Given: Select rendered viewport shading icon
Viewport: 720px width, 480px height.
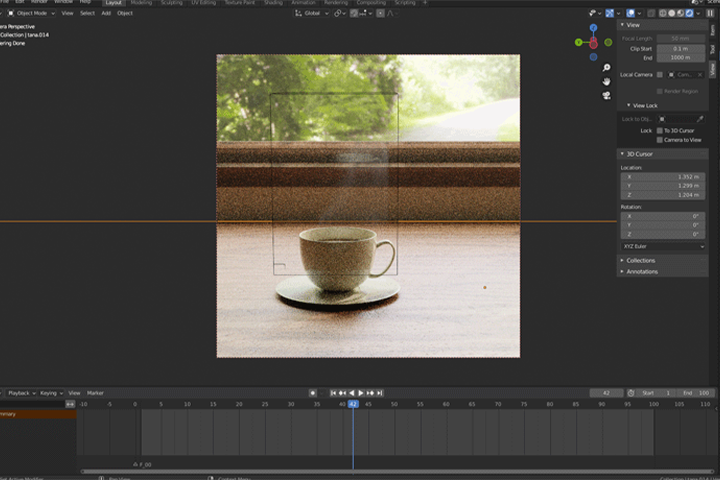Looking at the screenshot, I should click(x=689, y=13).
